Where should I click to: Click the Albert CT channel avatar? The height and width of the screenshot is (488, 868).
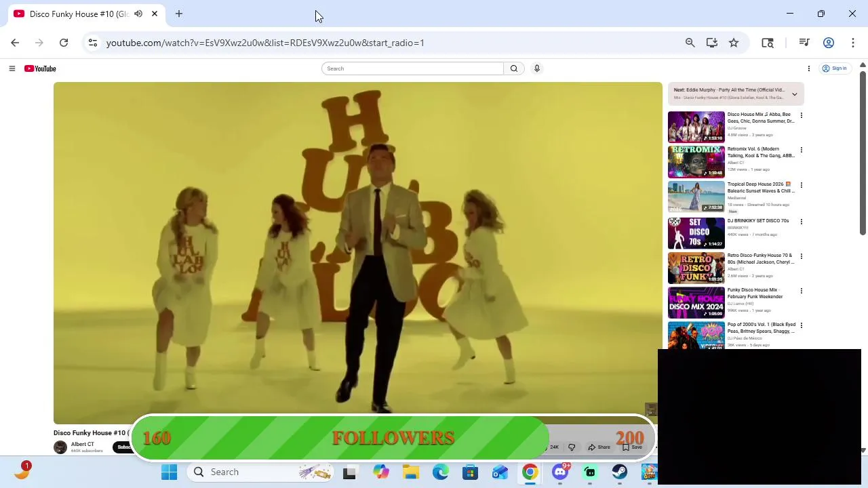60,447
